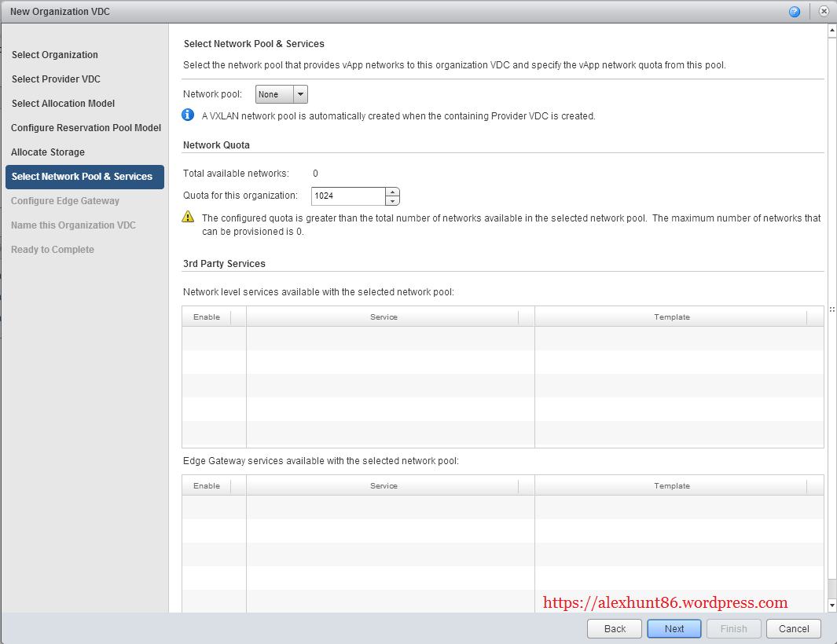Screen dimensions: 837x644
Task: Sort network services by Service column header
Action: click(x=384, y=317)
